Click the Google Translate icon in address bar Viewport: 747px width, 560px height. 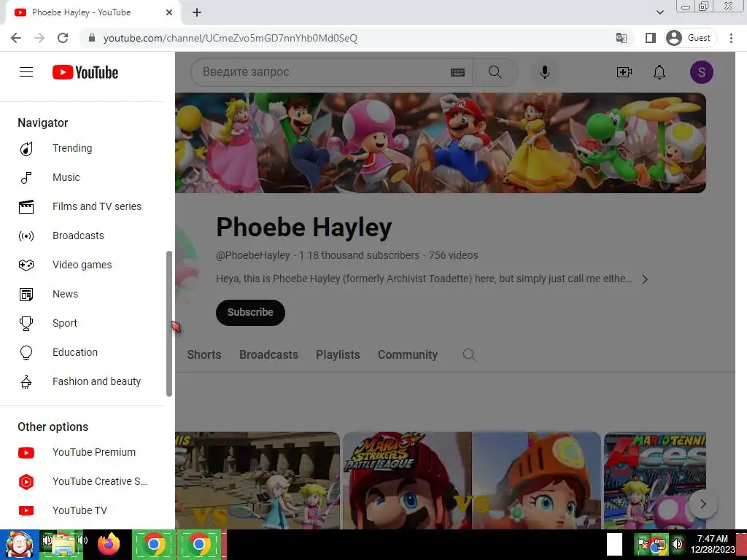pyautogui.click(x=622, y=38)
